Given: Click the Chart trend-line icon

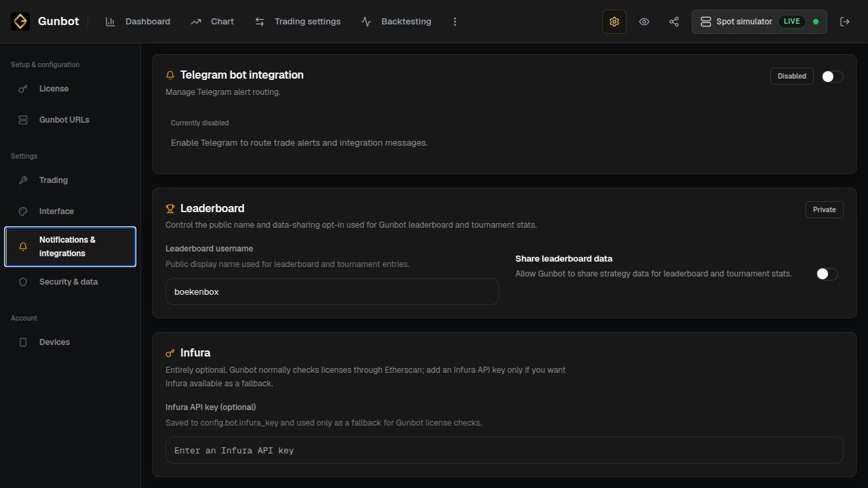Looking at the screenshot, I should coord(196,22).
